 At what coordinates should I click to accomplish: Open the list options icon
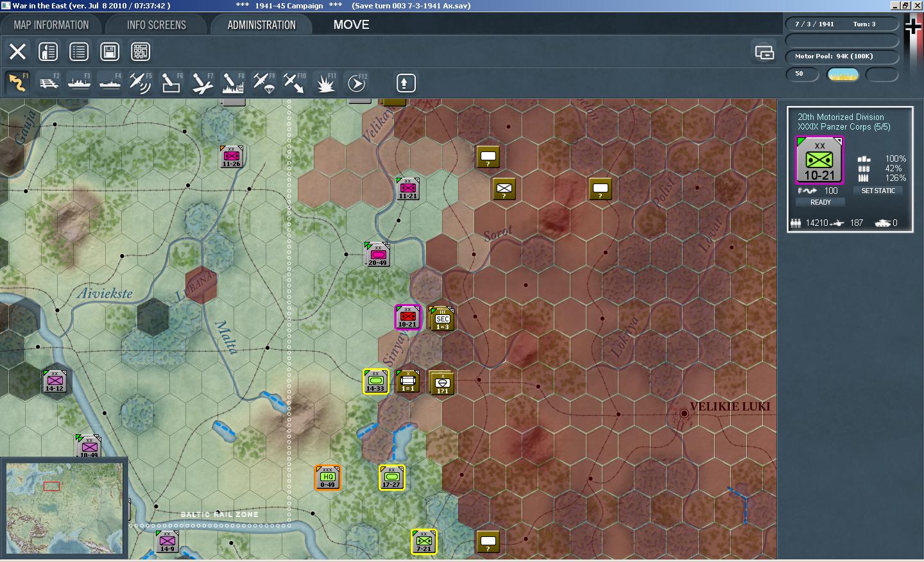[x=79, y=51]
